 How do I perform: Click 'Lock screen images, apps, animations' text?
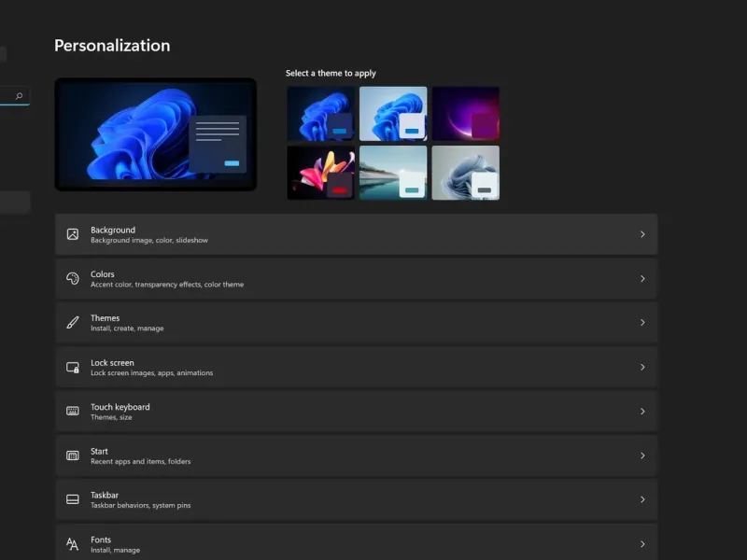pyautogui.click(x=152, y=372)
